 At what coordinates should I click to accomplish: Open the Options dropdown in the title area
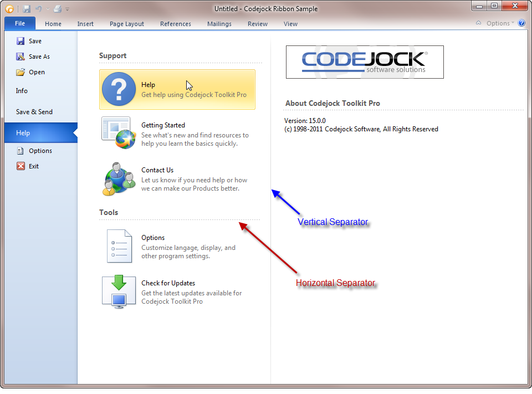(x=500, y=23)
